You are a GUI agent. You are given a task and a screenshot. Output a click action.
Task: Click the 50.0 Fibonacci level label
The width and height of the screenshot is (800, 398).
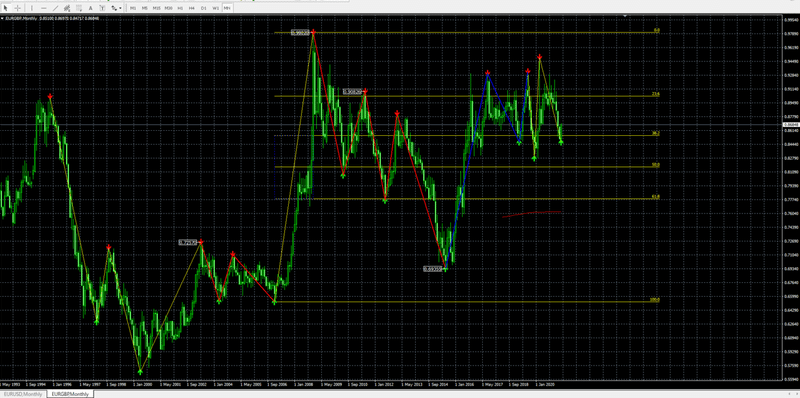click(656, 165)
